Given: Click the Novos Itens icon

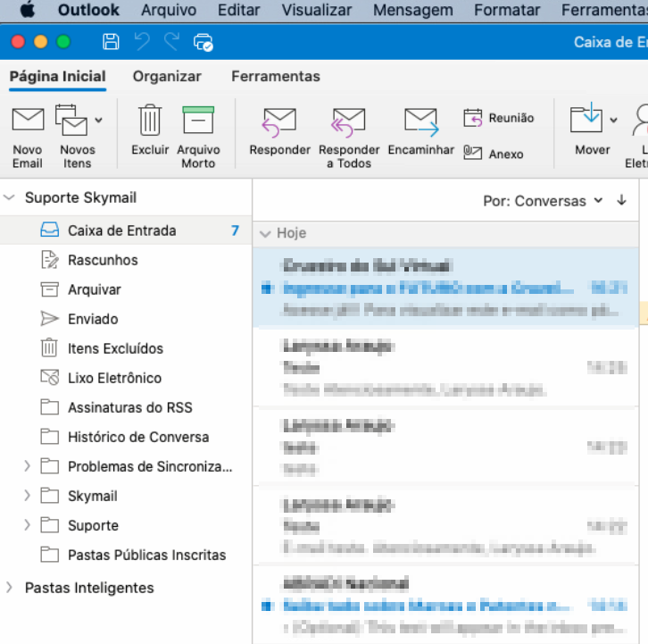Looking at the screenshot, I should coord(71,120).
